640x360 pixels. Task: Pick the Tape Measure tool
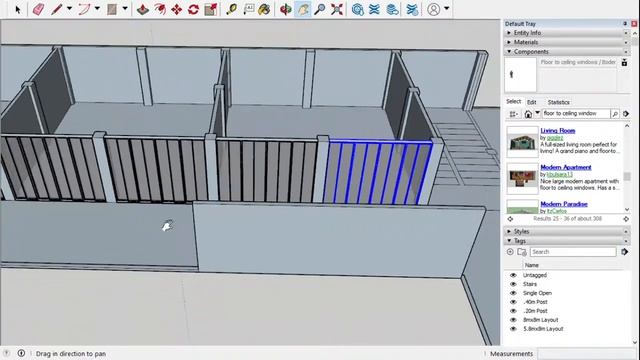[x=231, y=9]
